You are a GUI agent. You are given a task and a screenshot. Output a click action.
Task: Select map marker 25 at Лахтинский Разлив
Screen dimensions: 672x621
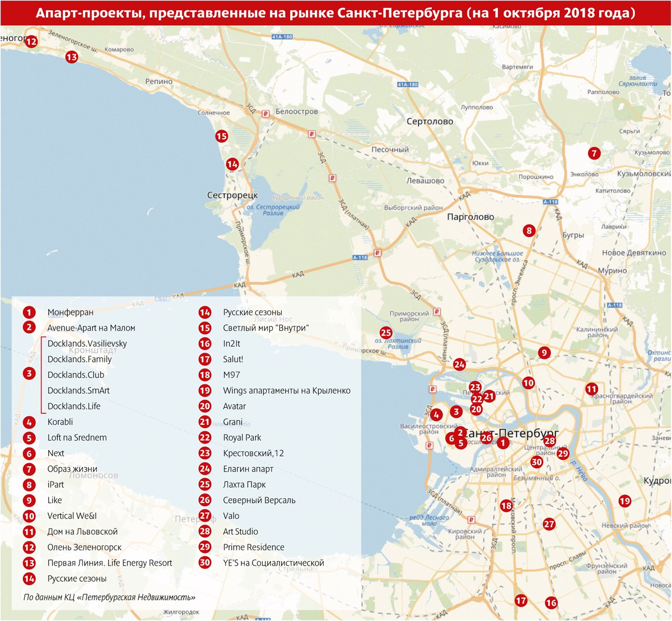point(385,333)
